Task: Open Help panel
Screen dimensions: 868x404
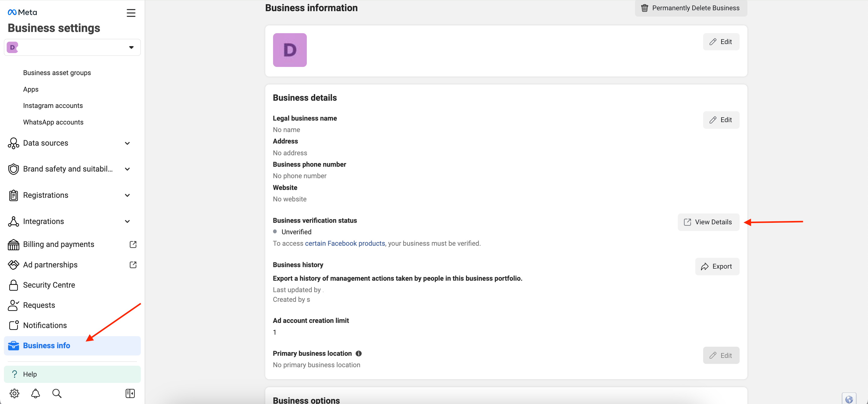Action: 72,374
